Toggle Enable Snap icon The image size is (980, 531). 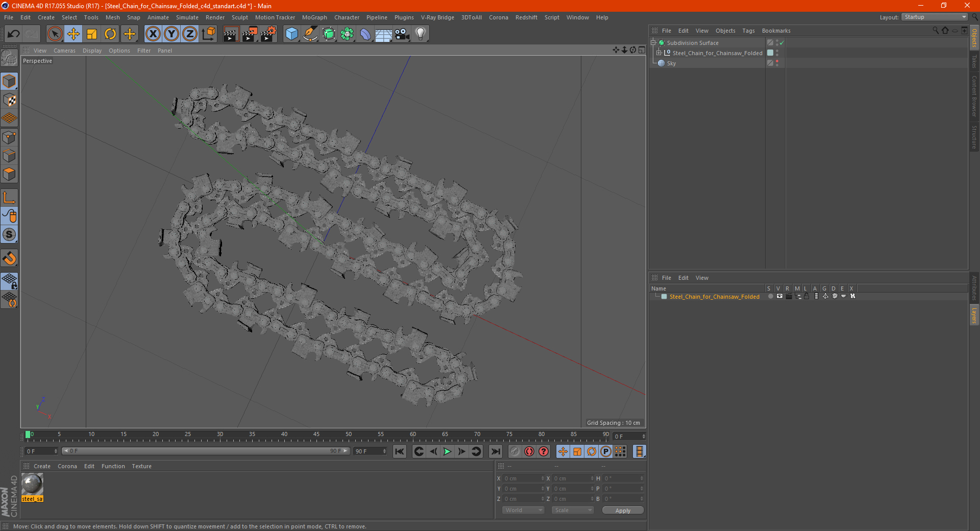(9, 258)
